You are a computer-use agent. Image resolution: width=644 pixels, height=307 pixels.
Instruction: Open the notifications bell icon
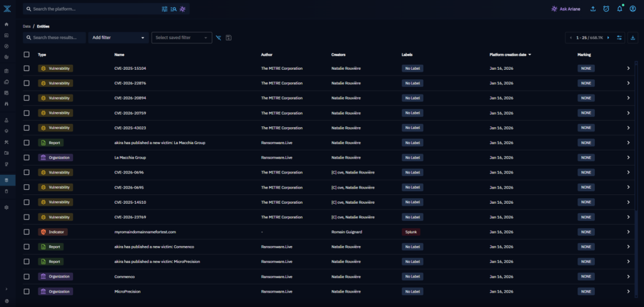pyautogui.click(x=619, y=9)
